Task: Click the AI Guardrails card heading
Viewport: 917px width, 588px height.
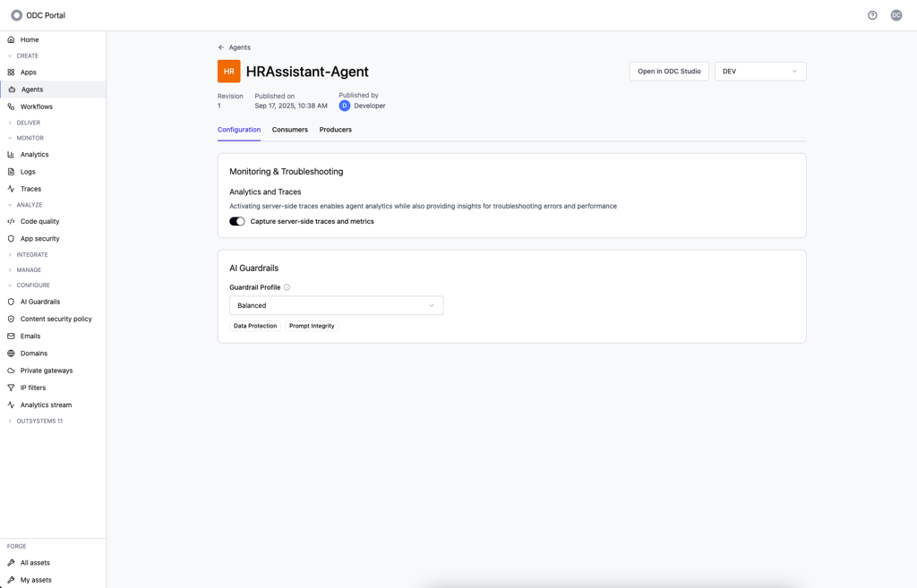Action: point(253,268)
